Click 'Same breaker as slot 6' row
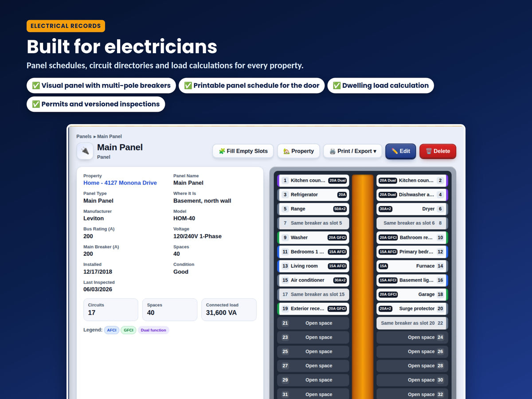 coord(412,223)
